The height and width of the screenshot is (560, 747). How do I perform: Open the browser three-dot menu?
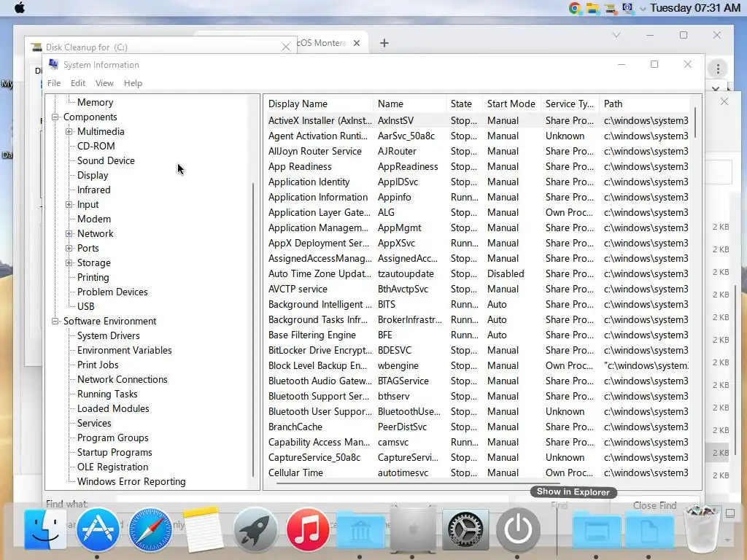(x=718, y=69)
